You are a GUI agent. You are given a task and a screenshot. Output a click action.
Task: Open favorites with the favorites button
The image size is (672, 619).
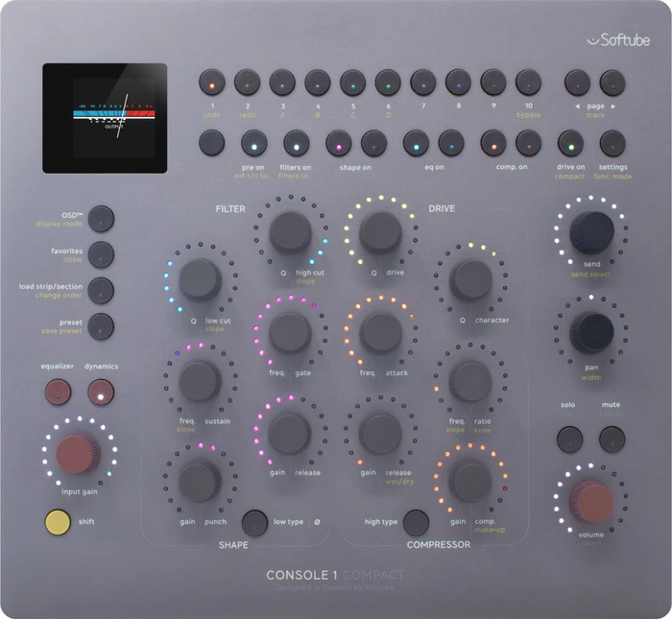coord(101,255)
